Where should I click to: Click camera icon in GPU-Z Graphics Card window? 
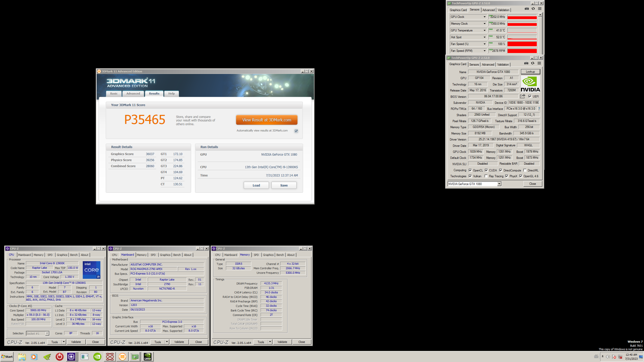click(526, 63)
